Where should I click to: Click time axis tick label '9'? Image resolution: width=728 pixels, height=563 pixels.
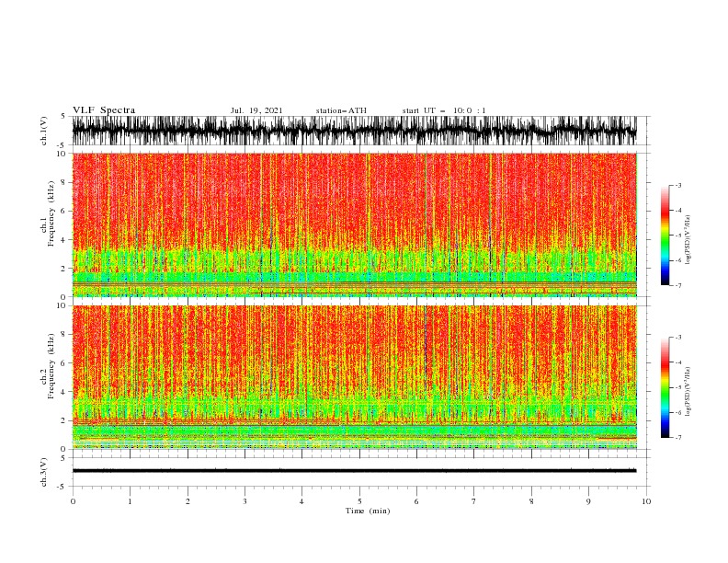point(588,501)
